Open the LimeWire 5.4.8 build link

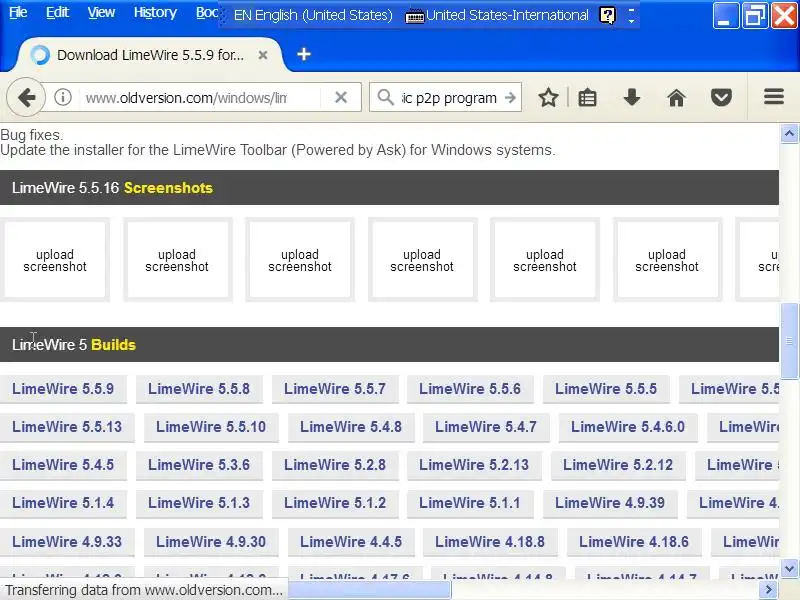(351, 427)
